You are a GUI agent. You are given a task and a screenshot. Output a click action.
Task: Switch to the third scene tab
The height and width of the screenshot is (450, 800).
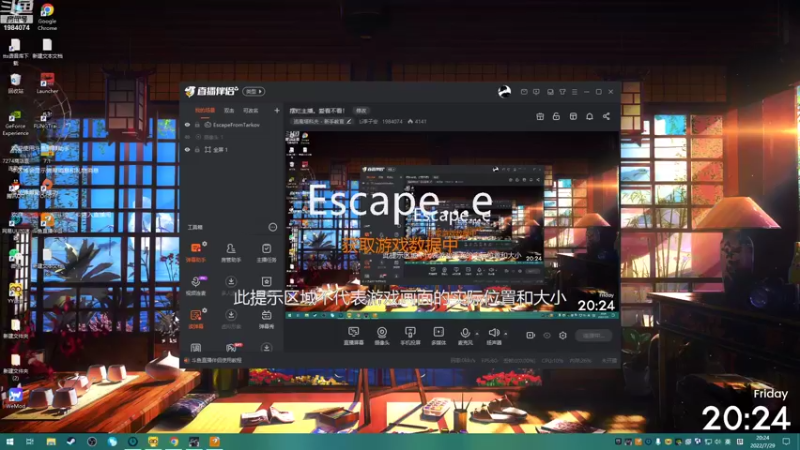tap(251, 110)
